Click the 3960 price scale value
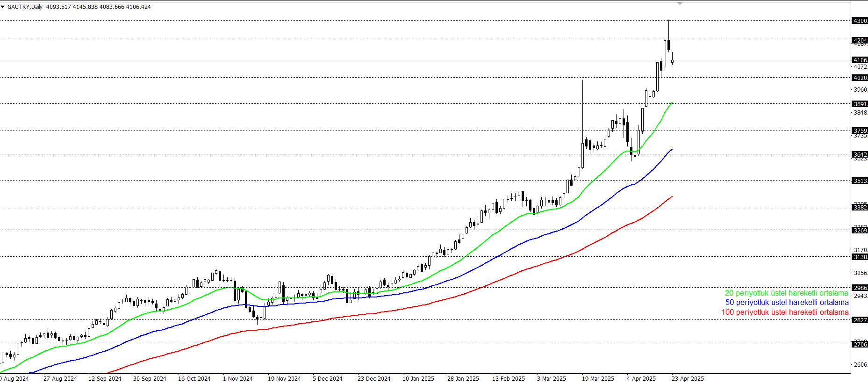 pyautogui.click(x=861, y=90)
